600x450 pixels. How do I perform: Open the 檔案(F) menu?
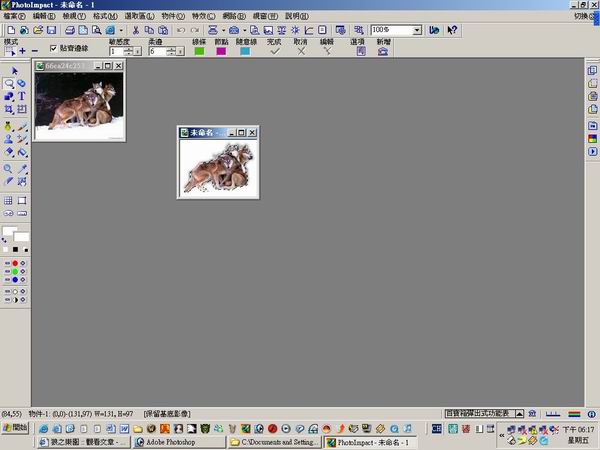(14, 16)
